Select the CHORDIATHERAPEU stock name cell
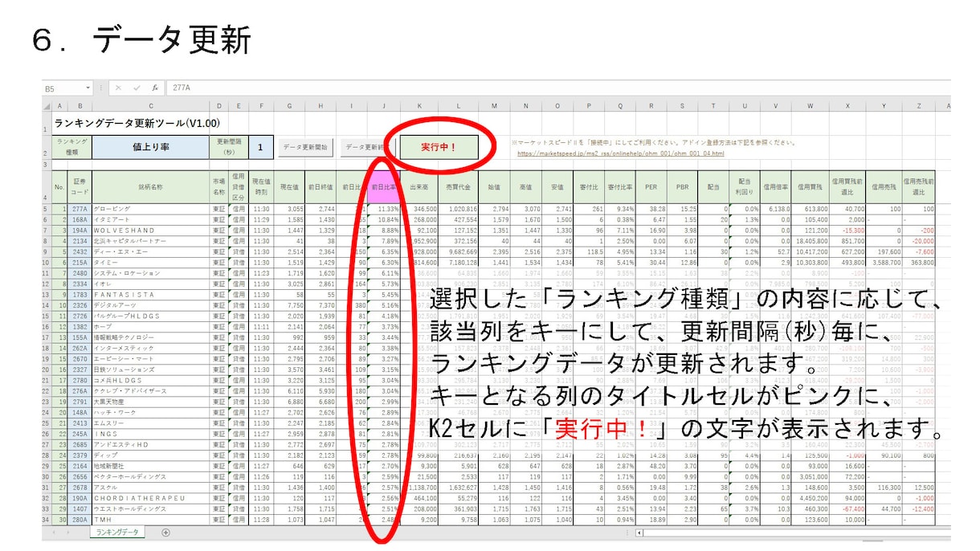This screenshot has width=980, height=551. pos(151,499)
